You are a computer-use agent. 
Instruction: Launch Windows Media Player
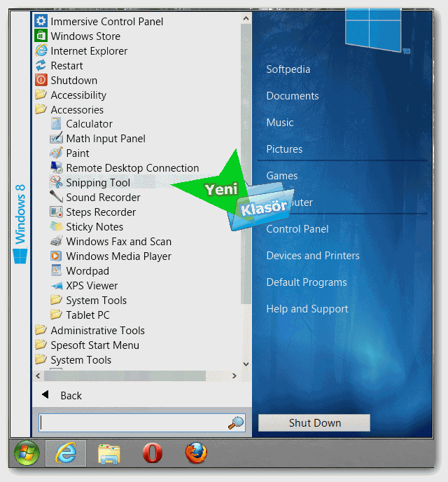click(118, 256)
